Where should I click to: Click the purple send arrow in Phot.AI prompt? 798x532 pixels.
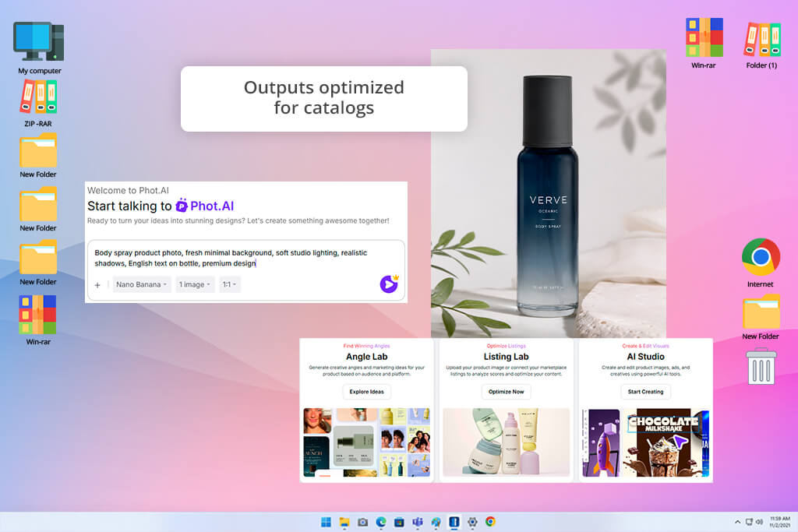point(389,284)
